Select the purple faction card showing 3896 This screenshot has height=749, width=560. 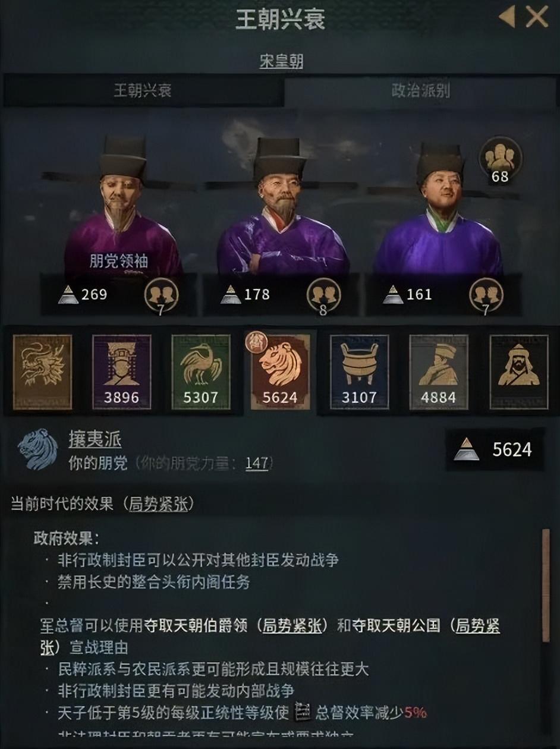pos(121,372)
